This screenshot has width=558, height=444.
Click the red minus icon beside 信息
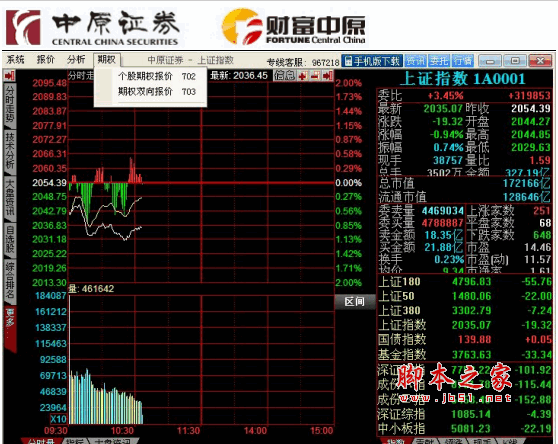[x=315, y=75]
